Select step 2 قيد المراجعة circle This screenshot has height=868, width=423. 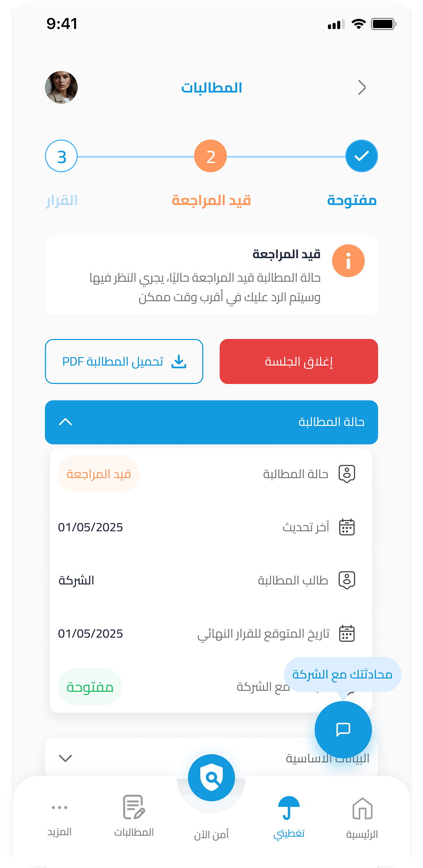click(x=211, y=156)
